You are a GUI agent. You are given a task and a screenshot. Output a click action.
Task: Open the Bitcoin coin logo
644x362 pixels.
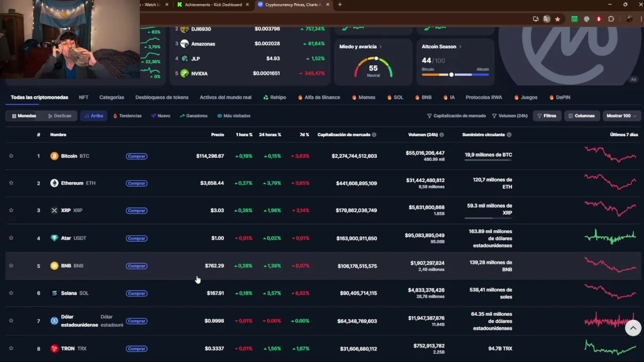[54, 156]
